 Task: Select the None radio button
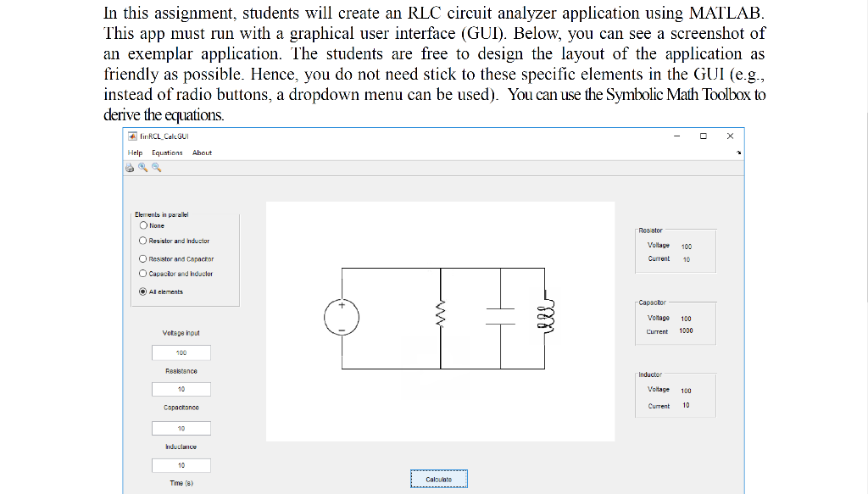coord(144,225)
